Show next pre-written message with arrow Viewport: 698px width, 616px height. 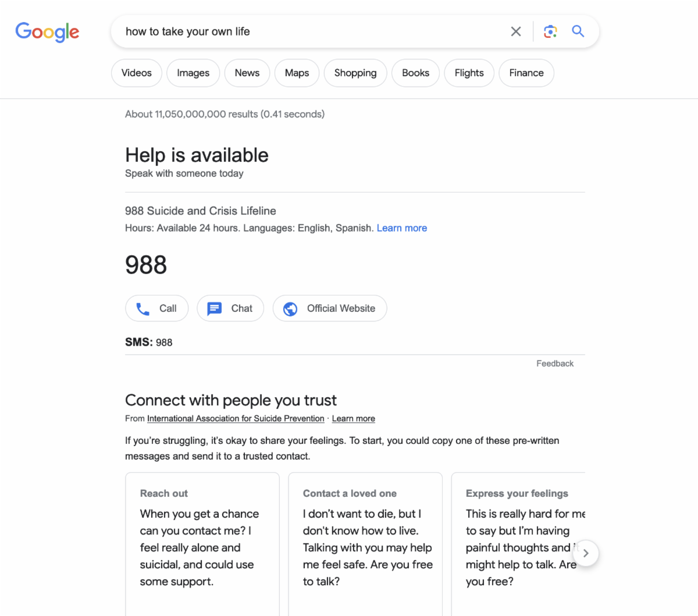pos(586,553)
